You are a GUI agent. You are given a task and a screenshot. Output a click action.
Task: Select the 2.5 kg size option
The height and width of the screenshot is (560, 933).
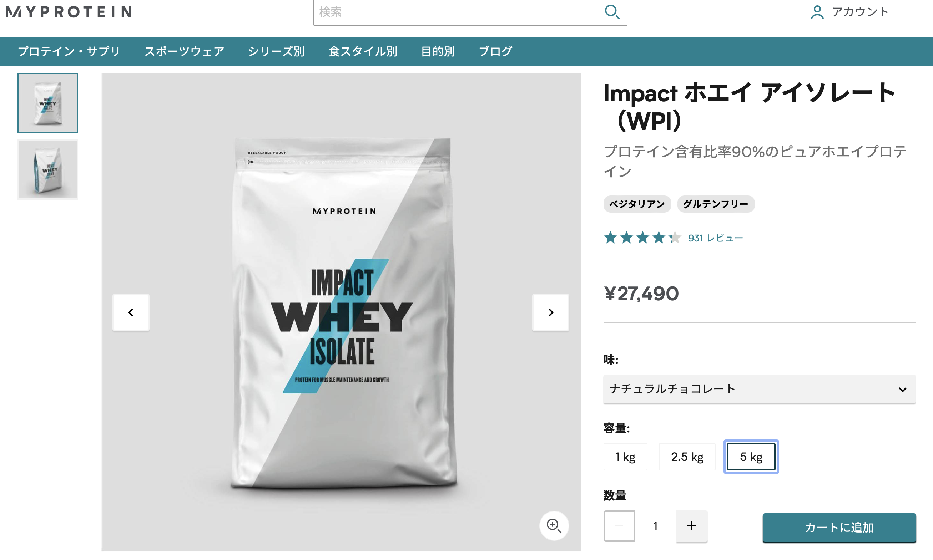(687, 457)
